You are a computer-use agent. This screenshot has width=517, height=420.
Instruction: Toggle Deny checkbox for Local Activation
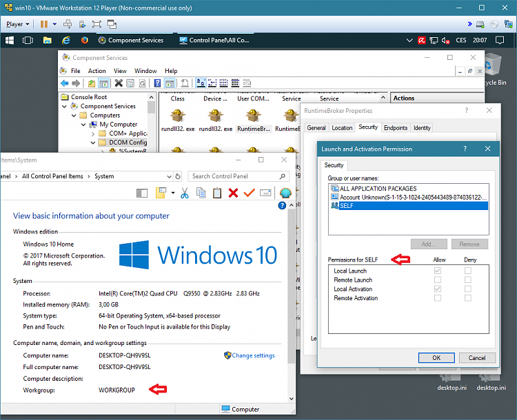[468, 289]
